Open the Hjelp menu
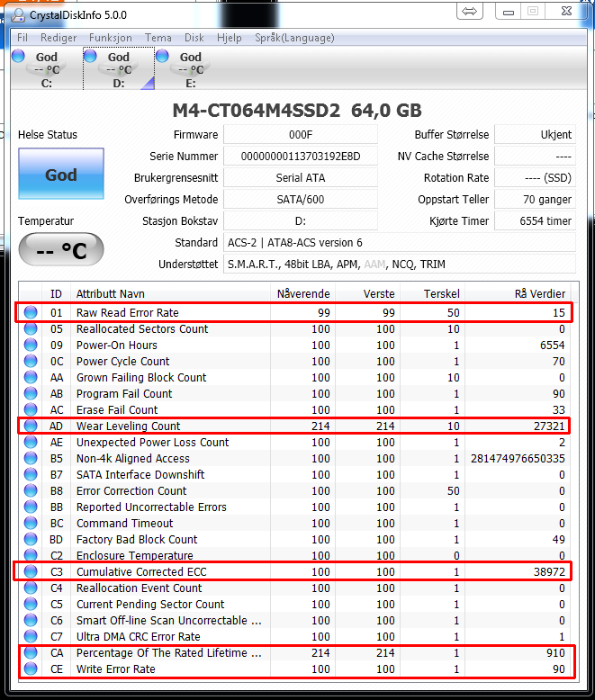This screenshot has height=700, width=595. [x=230, y=38]
